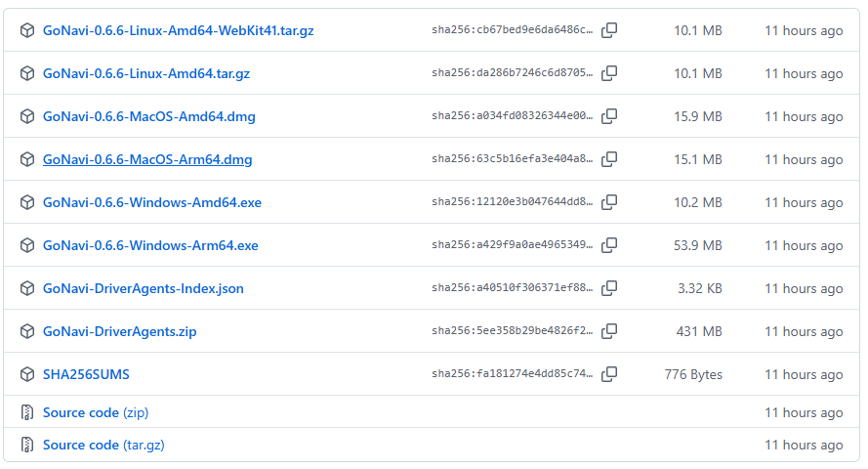Image resolution: width=868 pixels, height=469 pixels.
Task: Copy checksum of MacOS-Arm64.dmg file
Action: click(x=609, y=159)
